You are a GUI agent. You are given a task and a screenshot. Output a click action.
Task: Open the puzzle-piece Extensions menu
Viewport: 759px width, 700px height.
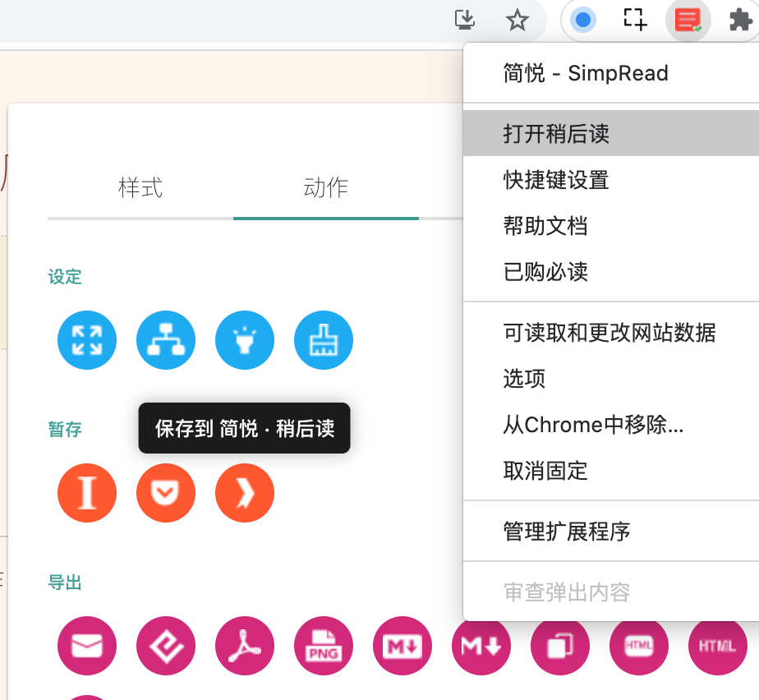(741, 20)
